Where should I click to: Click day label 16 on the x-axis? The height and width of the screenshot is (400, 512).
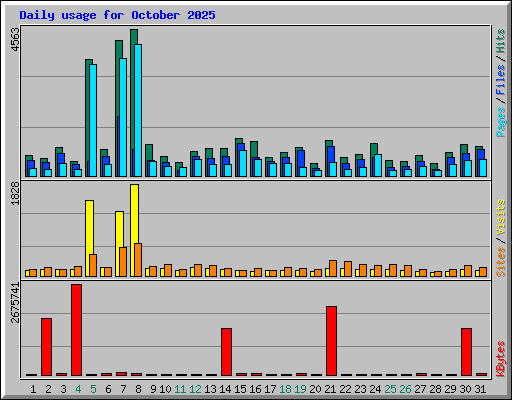click(255, 389)
